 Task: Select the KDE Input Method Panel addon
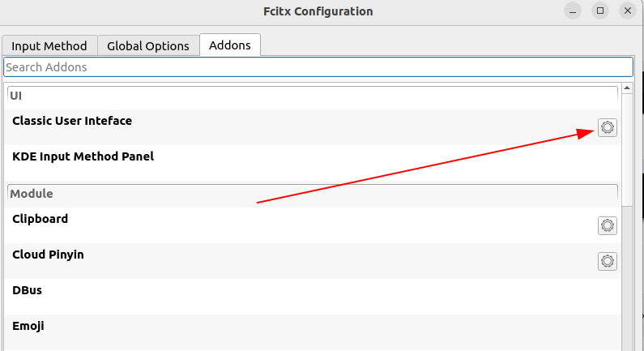(313, 163)
